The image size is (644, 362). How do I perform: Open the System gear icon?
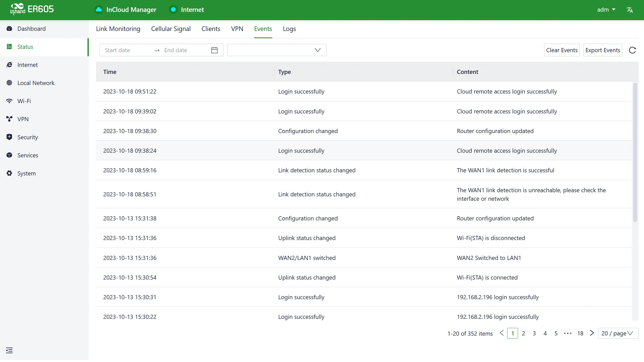click(x=9, y=173)
